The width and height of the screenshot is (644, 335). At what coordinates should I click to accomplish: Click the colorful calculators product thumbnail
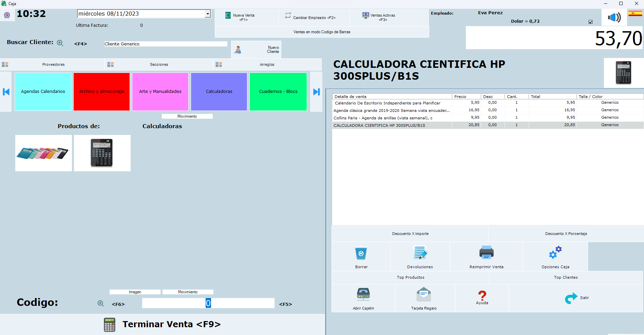click(43, 153)
